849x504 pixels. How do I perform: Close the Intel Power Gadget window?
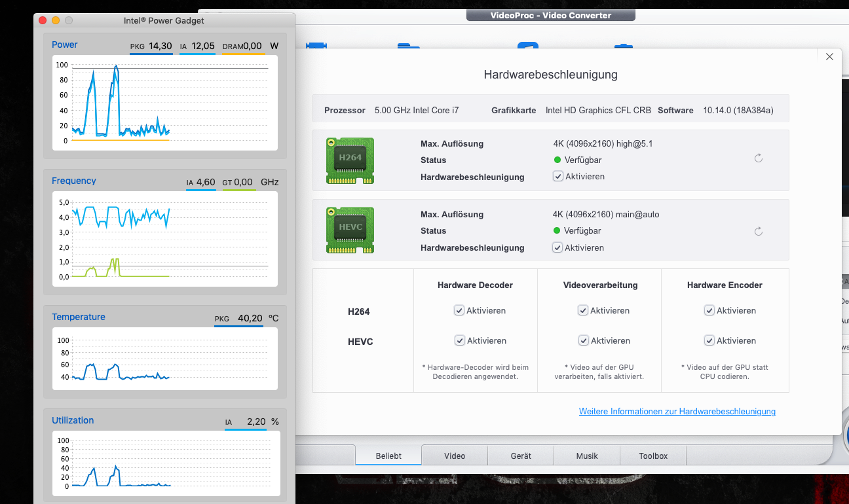point(43,20)
